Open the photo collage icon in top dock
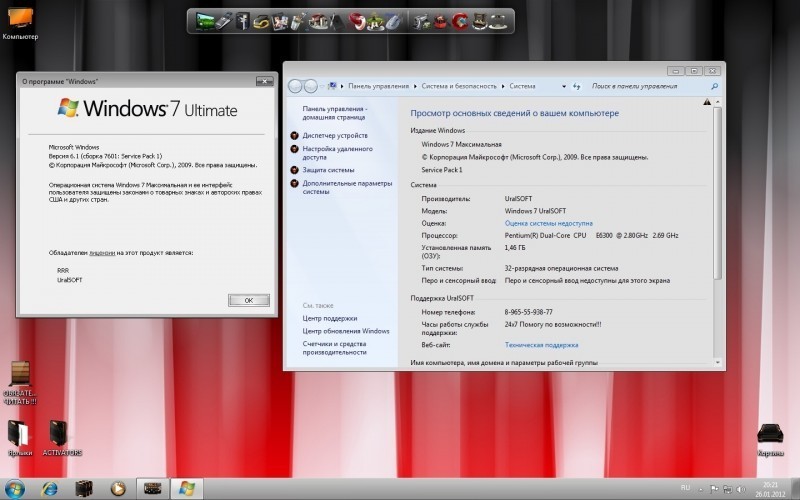Viewport: 800px width, 500px height. tap(280, 22)
